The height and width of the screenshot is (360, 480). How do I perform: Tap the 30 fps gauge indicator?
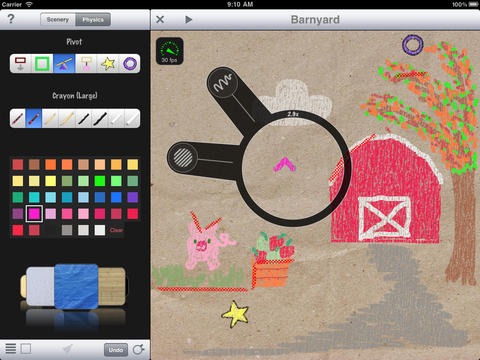point(169,51)
